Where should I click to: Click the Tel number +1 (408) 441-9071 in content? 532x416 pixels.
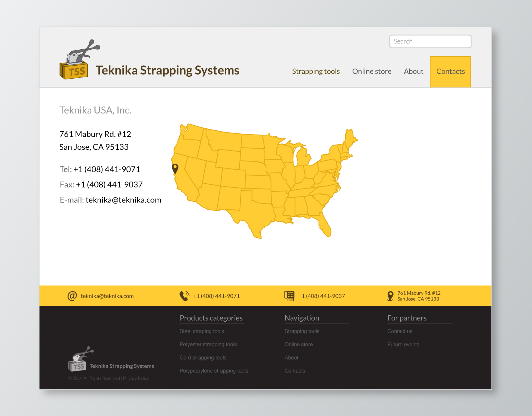(106, 169)
